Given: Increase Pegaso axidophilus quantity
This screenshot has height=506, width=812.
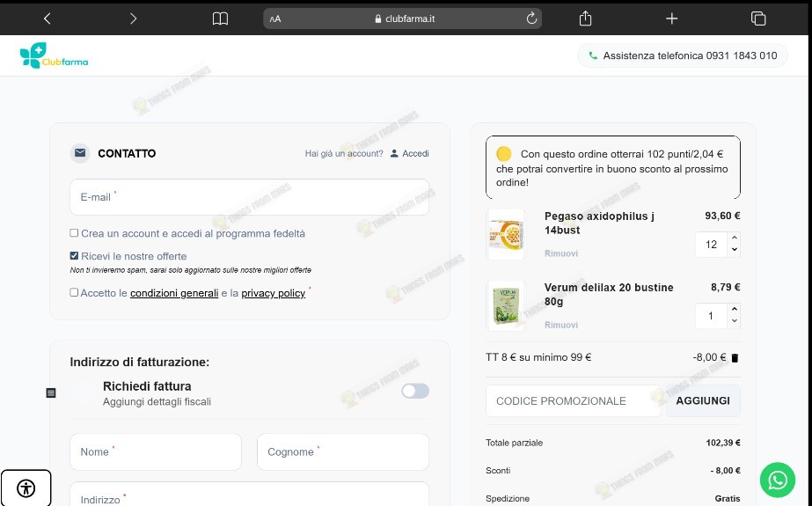Looking at the screenshot, I should pos(735,238).
